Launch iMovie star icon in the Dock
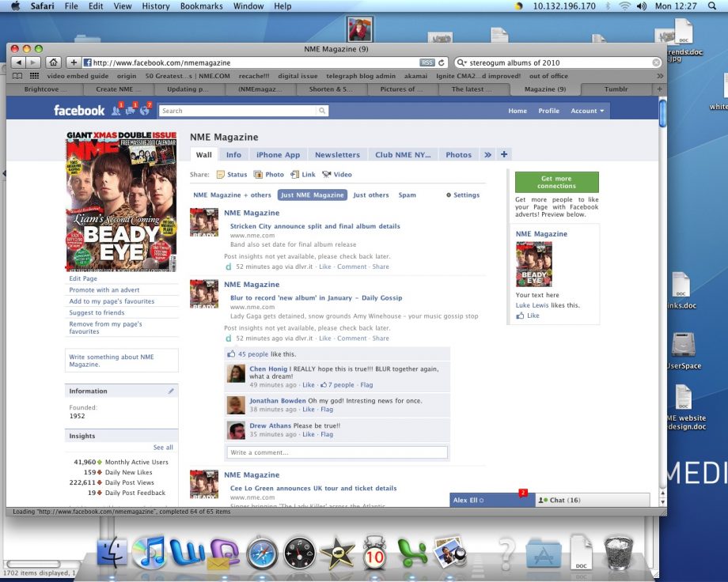The image size is (728, 582). point(337,554)
